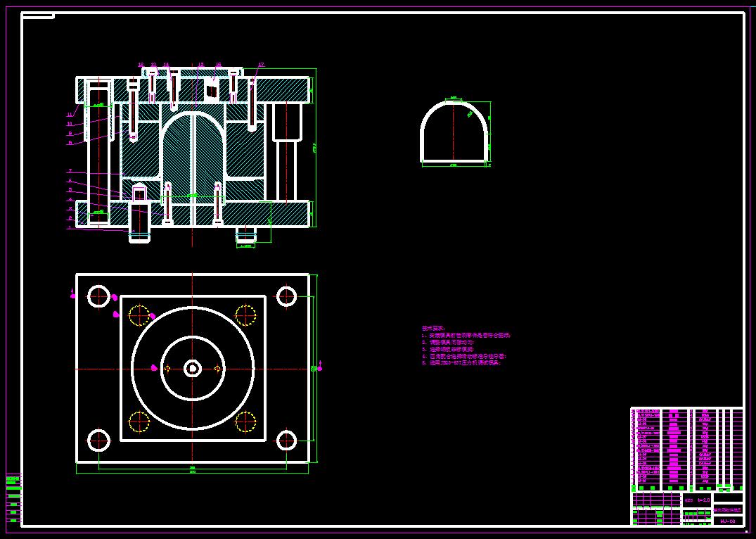The width and height of the screenshot is (756, 539).
Task: Click part callout number 16
Action: click(218, 64)
